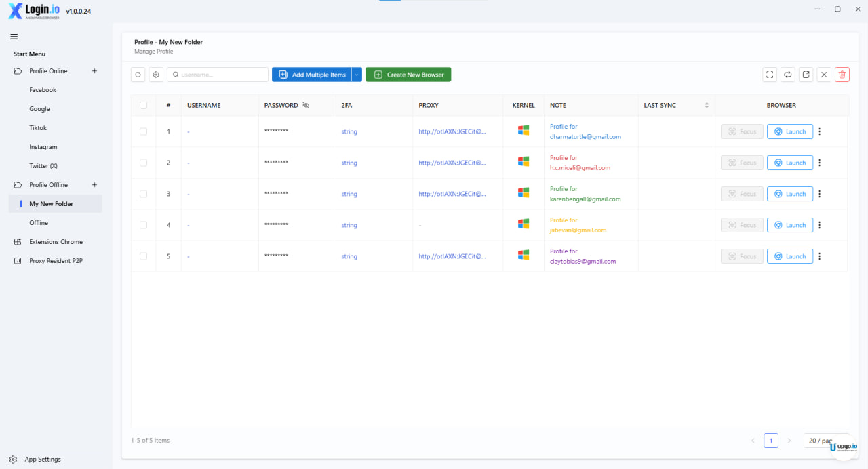The image size is (868, 469).
Task: Check the checkbox for row 1
Action: coord(143,131)
